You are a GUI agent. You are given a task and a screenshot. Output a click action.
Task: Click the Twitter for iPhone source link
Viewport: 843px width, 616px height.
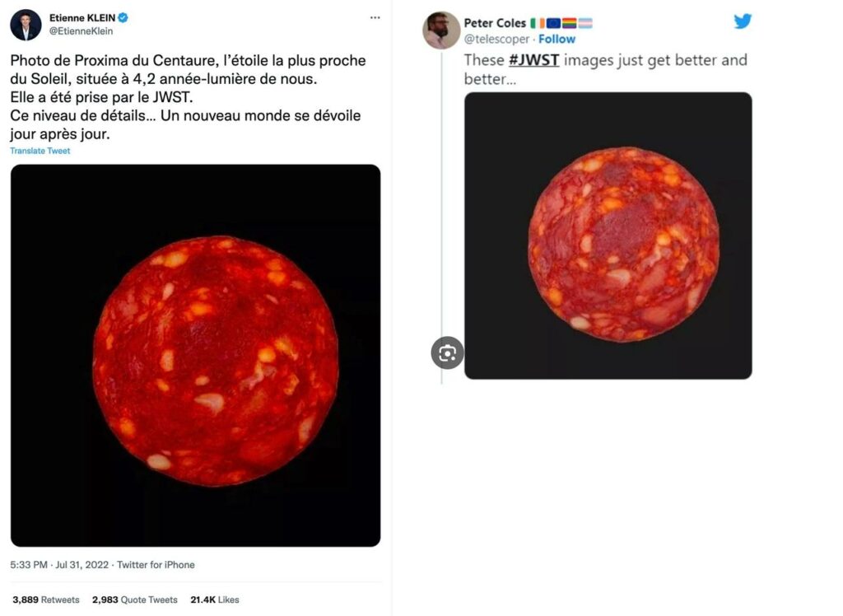coord(156,565)
